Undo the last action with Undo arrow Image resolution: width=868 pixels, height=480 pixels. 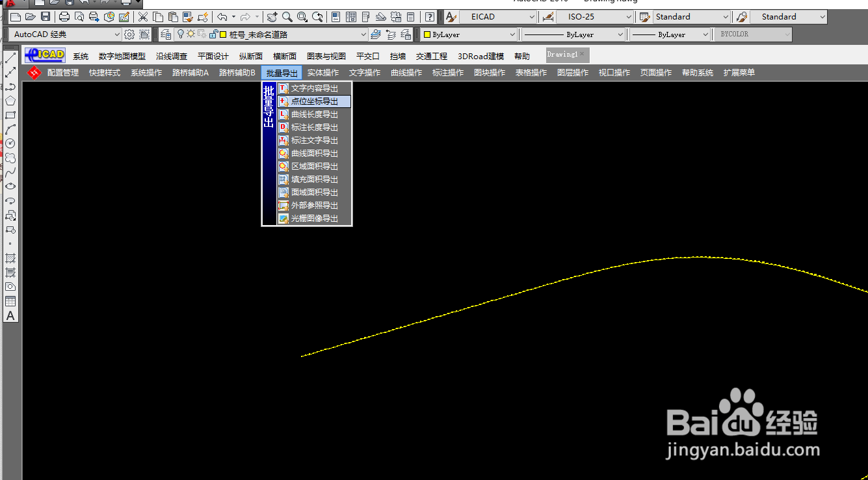coord(222,17)
